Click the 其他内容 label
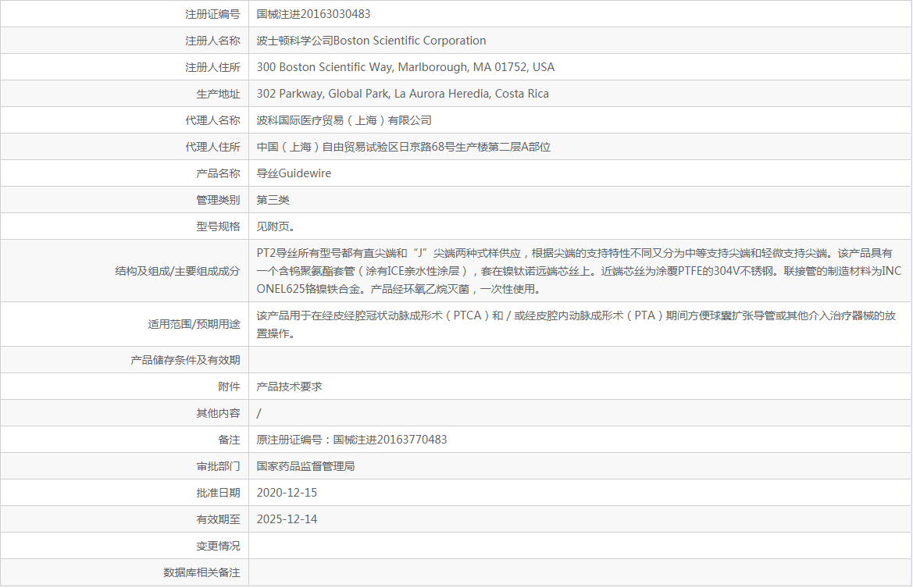913x588 pixels. (x=219, y=413)
